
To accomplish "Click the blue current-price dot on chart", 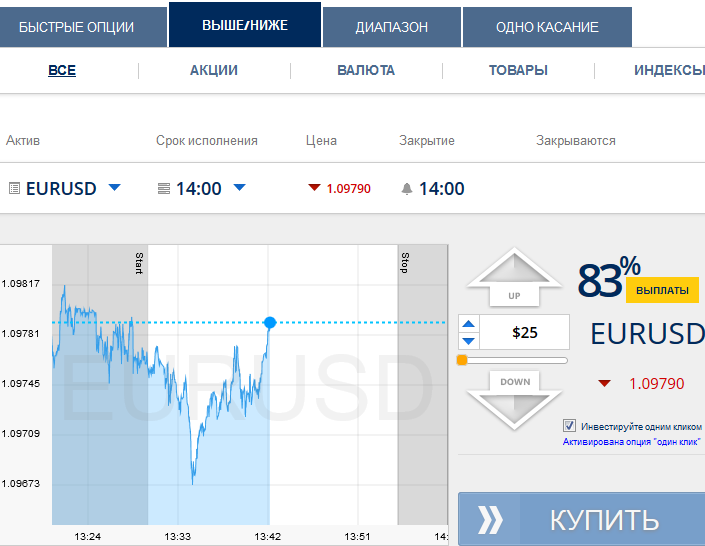I will click(270, 322).
